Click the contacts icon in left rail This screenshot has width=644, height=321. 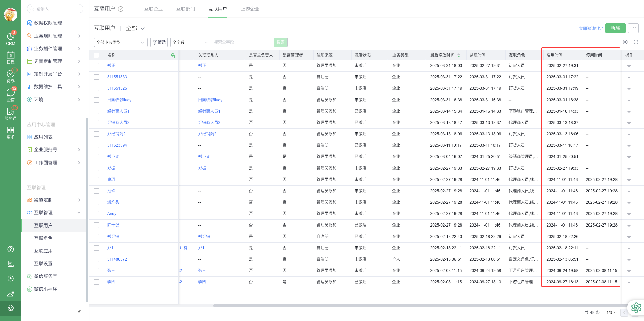point(11,293)
